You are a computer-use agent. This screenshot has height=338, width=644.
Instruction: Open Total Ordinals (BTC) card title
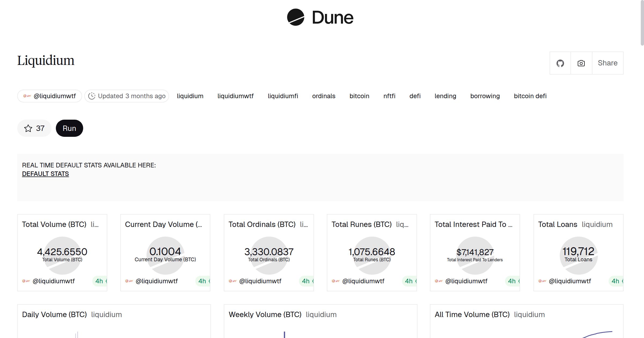pyautogui.click(x=262, y=224)
